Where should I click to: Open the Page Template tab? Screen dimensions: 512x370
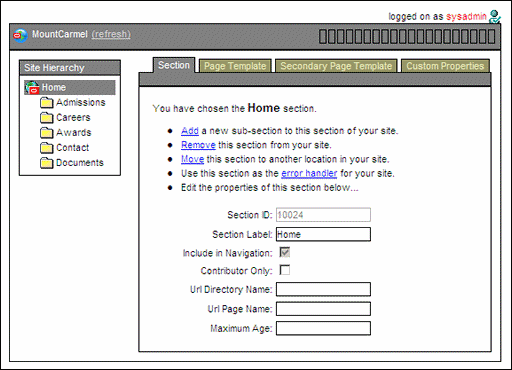[235, 66]
